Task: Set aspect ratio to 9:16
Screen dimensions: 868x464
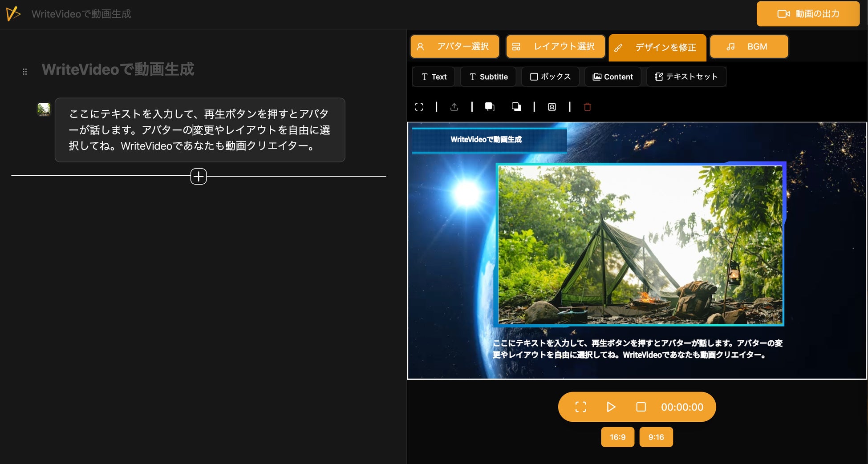Action: 656,437
